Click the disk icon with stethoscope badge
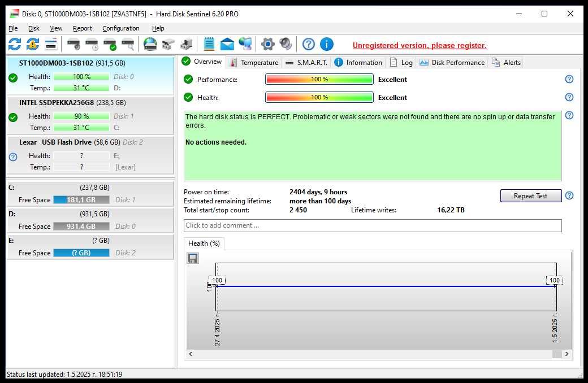588x383 pixels. click(x=73, y=44)
